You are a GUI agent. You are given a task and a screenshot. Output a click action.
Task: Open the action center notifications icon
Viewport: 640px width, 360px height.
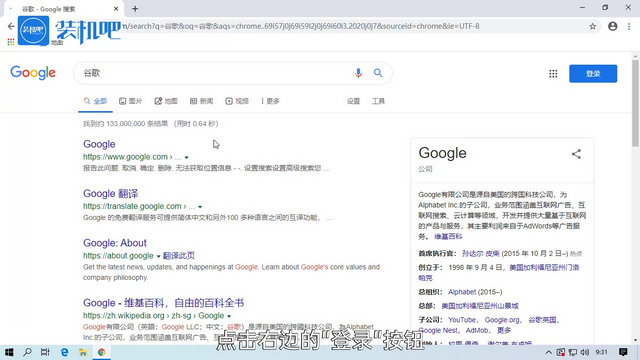pos(623,352)
